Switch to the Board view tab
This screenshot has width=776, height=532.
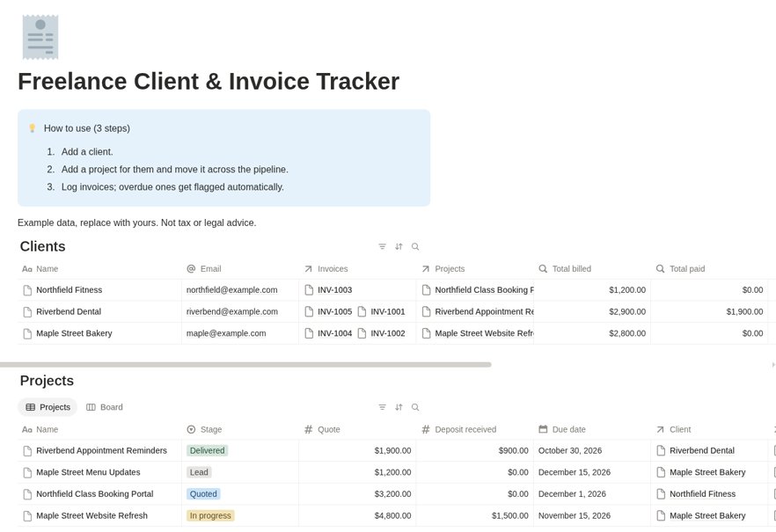(105, 407)
